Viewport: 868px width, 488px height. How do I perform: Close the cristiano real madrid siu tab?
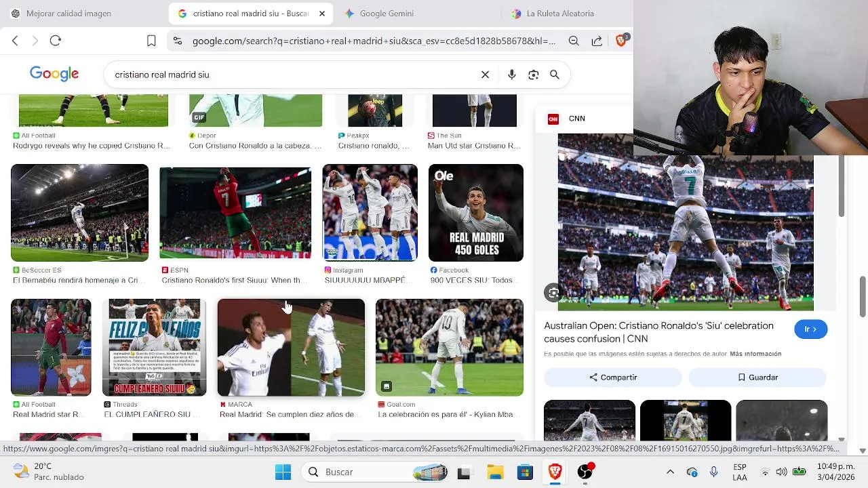pyautogui.click(x=322, y=14)
